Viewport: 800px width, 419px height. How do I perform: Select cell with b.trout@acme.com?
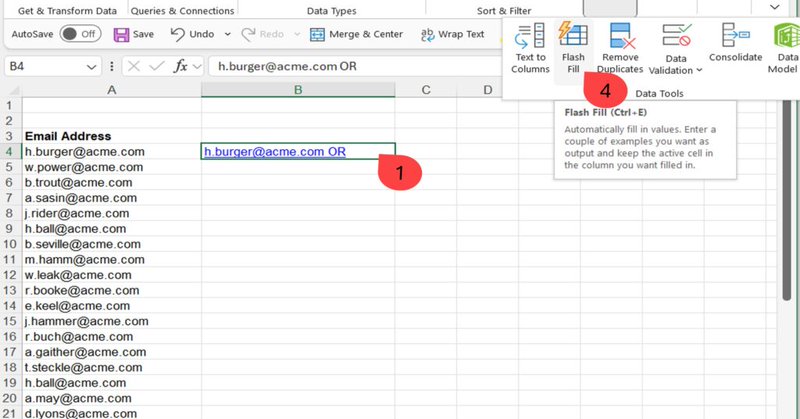point(112,182)
